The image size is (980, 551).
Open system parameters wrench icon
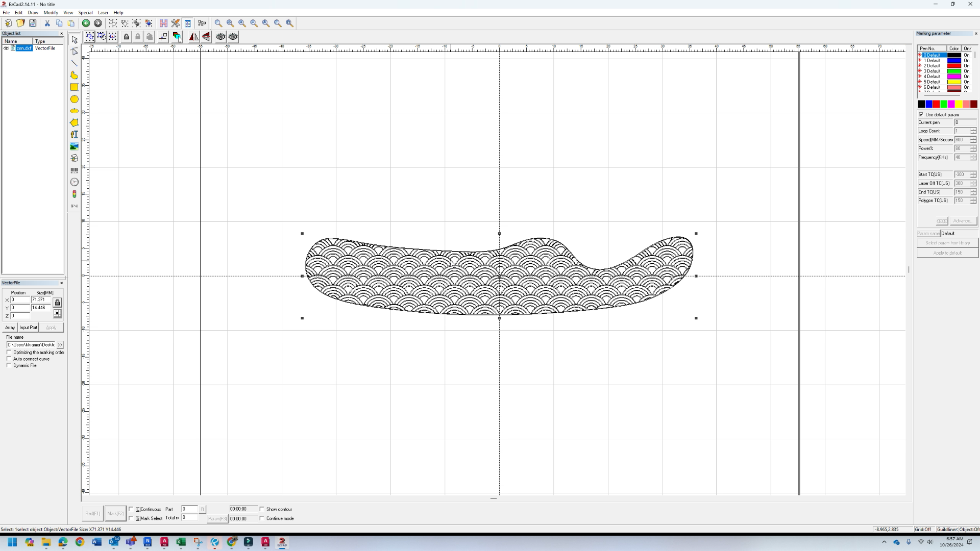pyautogui.click(x=176, y=23)
